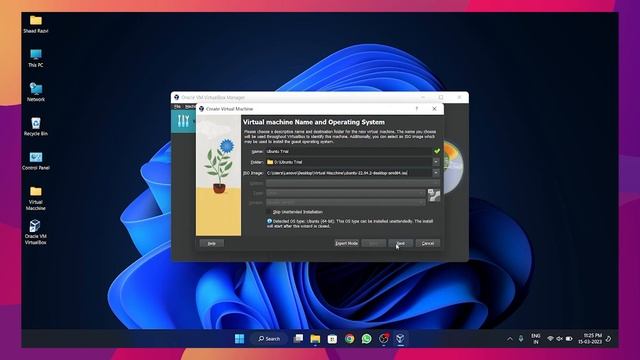Image resolution: width=640 pixels, height=360 pixels.
Task: Expand the ISO Image dropdown arrow
Action: click(x=436, y=173)
